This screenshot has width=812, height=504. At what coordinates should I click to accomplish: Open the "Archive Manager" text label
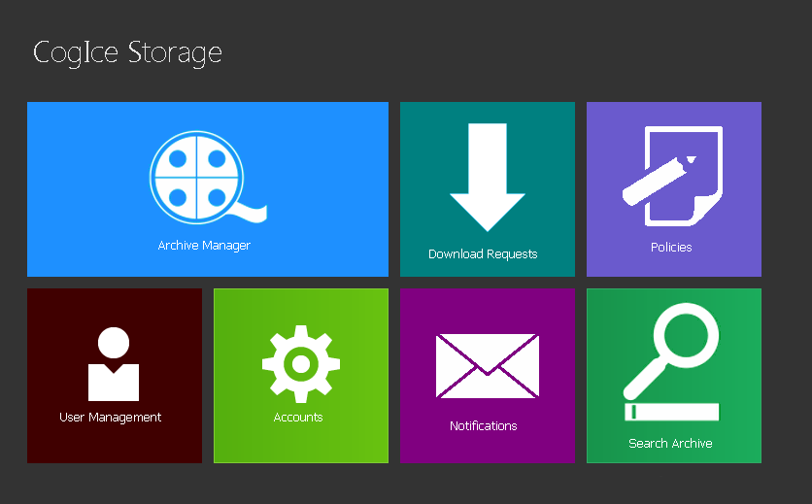pos(204,246)
